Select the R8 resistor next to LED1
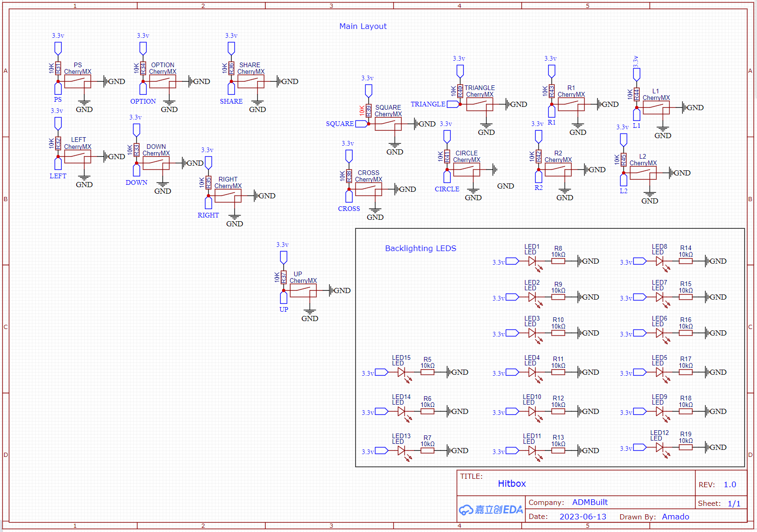The width and height of the screenshot is (757, 532). [558, 261]
